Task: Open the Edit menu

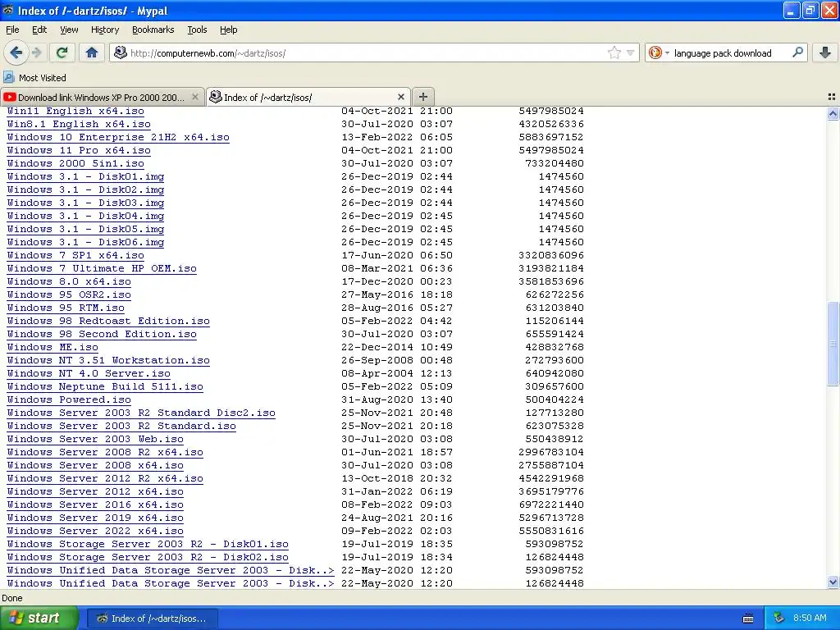Action: (39, 30)
